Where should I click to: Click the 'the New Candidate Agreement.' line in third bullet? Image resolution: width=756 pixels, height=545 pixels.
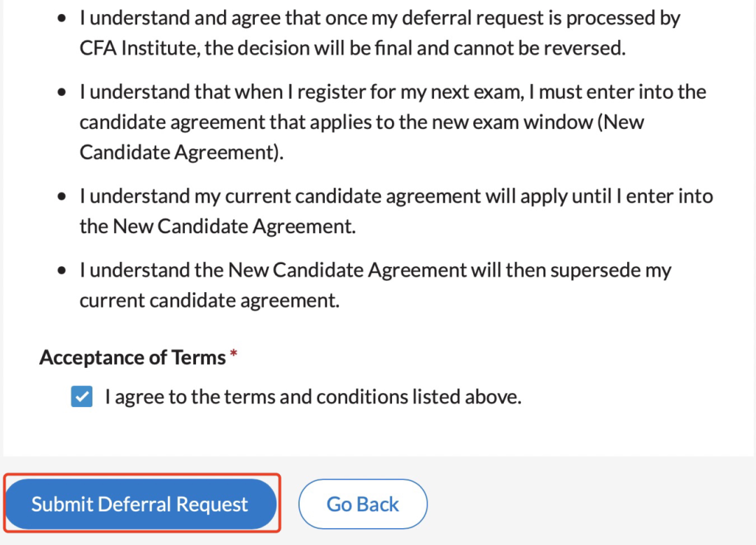217,226
